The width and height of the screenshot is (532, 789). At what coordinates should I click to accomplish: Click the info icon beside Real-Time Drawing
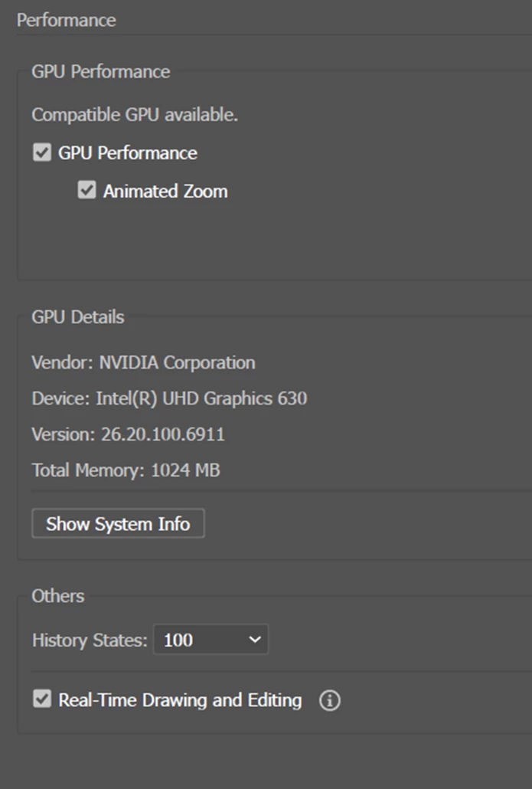click(x=330, y=700)
